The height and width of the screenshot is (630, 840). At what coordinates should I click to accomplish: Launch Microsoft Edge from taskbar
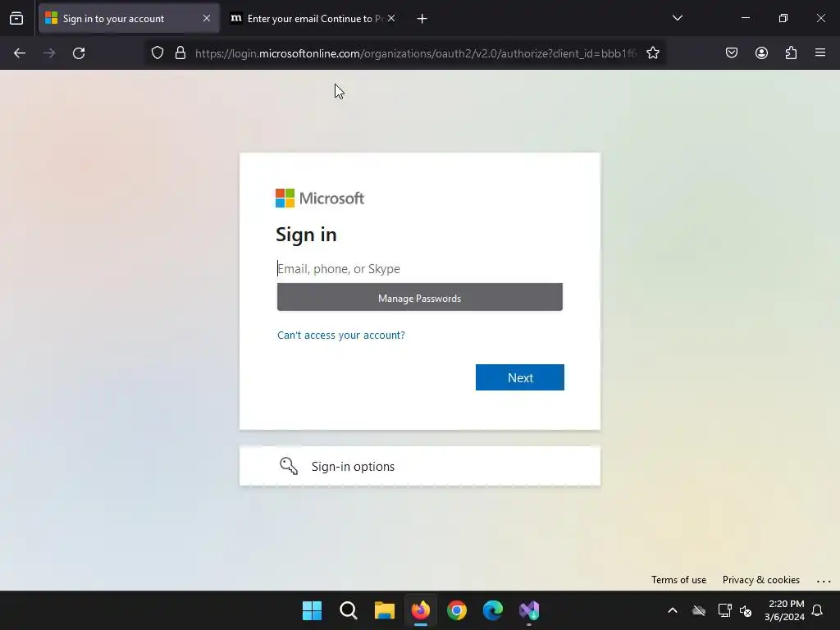coord(493,610)
